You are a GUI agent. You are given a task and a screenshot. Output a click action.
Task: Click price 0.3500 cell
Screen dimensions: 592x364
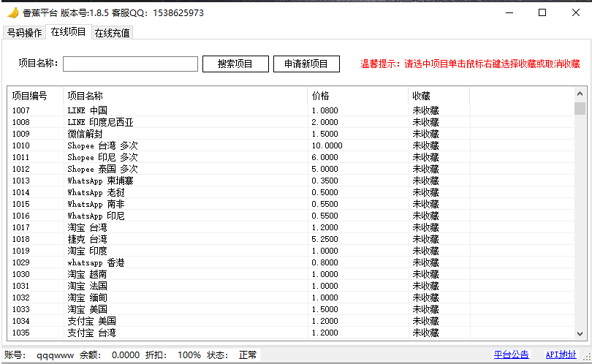pyautogui.click(x=325, y=181)
